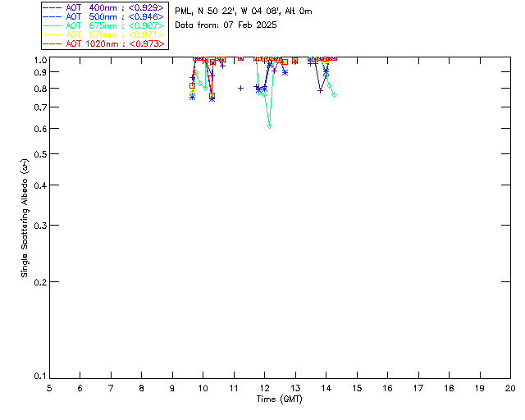This screenshot has height=420, width=525.
Task: Select the yellow AOT 870nm legend entry
Action: (104, 34)
